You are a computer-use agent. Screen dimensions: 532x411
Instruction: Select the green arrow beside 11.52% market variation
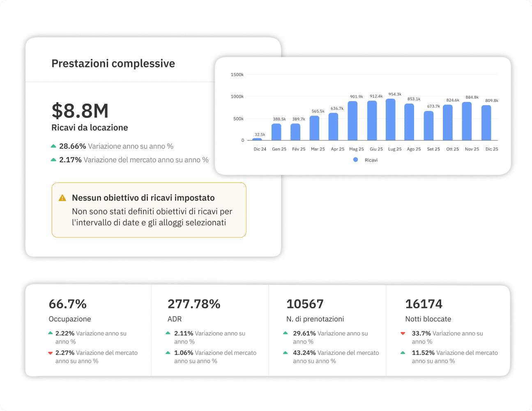403,353
